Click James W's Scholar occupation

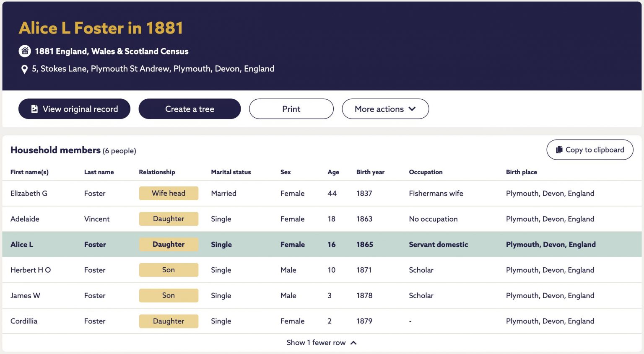421,296
